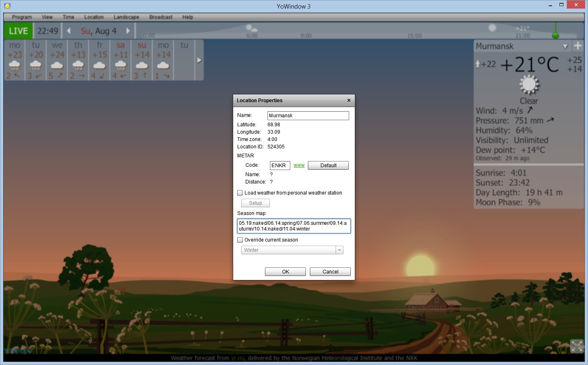The height and width of the screenshot is (365, 588).
Task: Enable Load weather from personal weather station
Action: point(240,193)
